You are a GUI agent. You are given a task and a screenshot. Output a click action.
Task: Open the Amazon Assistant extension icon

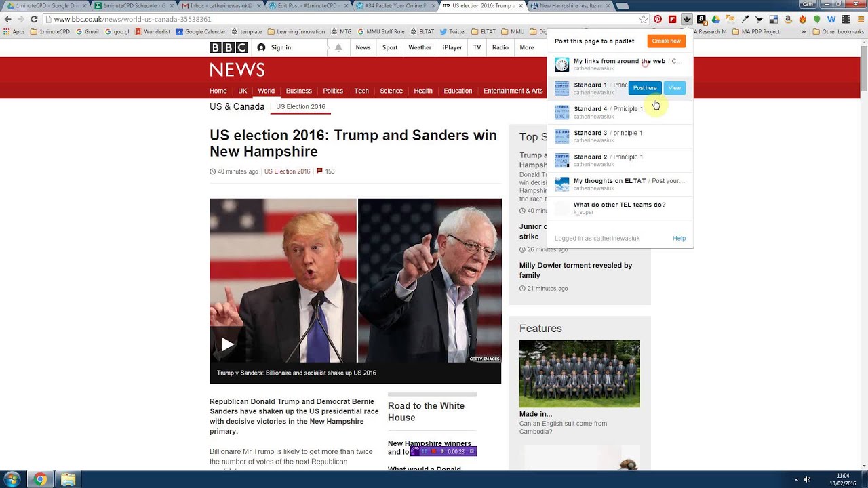pyautogui.click(x=701, y=19)
